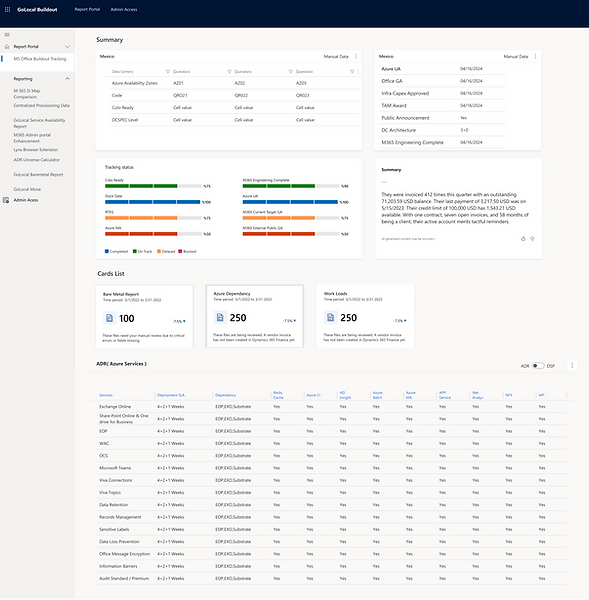Click the Office Message Encryption row
The image size is (589, 600).
point(331,554)
